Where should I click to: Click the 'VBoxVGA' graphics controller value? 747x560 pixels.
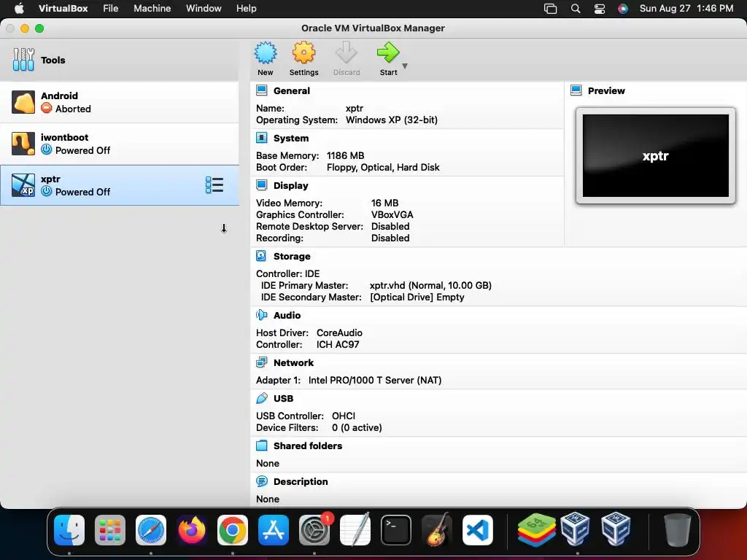click(392, 215)
